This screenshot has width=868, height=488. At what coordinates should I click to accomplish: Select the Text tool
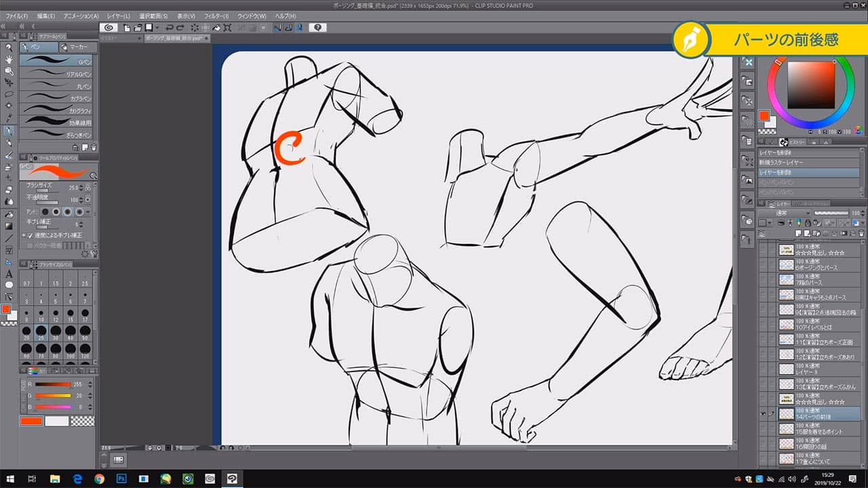pos(9,273)
